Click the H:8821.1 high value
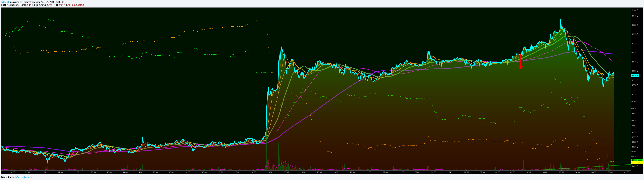Screen dimensions: 644x180 pos(61,5)
